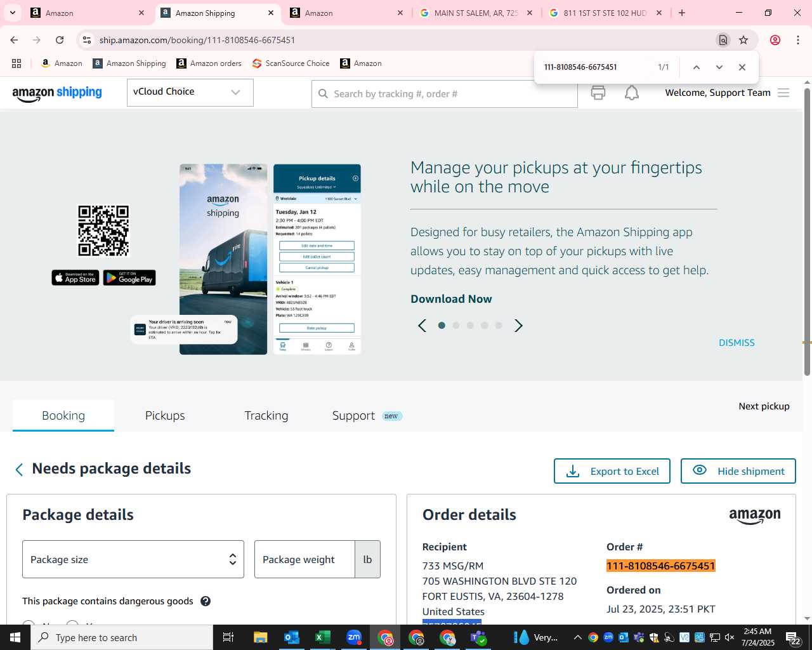This screenshot has height=650, width=812.
Task: Select the fifth carousel dot
Action: pos(499,326)
